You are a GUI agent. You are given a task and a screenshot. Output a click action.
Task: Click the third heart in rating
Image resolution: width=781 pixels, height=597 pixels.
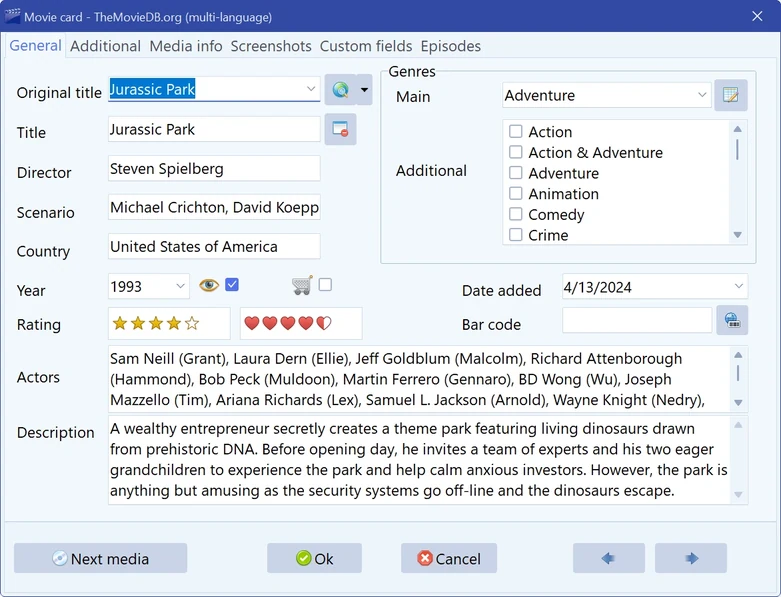tap(288, 324)
